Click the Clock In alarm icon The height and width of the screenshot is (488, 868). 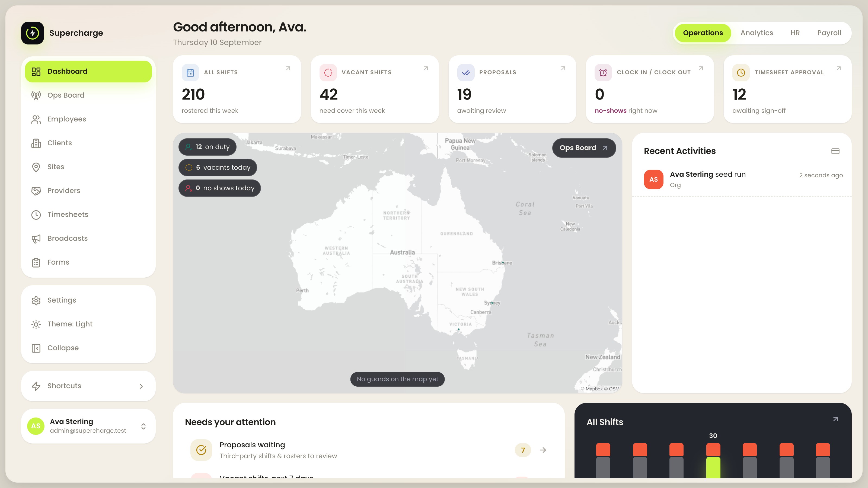(603, 72)
